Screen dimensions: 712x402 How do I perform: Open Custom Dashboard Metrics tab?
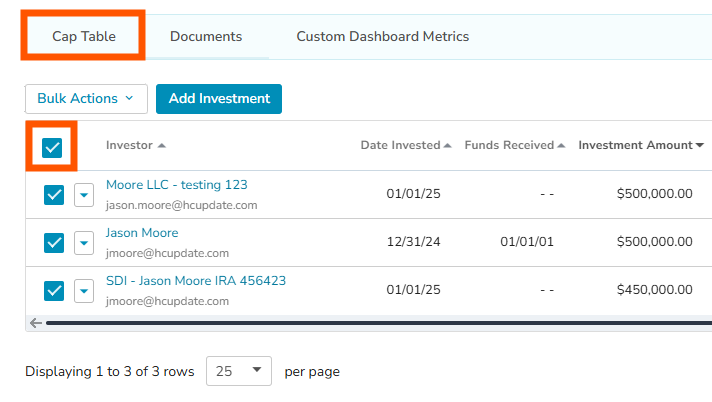tap(382, 37)
